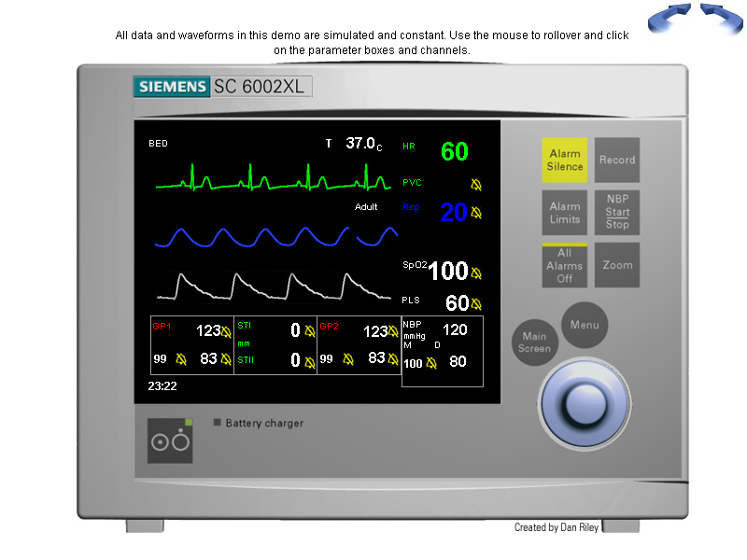This screenshot has height=560, width=747.
Task: Click the tape recorder icon
Action: pos(170,441)
